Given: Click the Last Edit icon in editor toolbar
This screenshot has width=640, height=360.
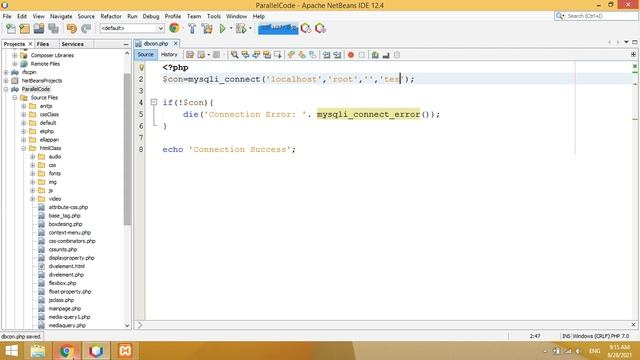Looking at the screenshot, I should tap(190, 55).
